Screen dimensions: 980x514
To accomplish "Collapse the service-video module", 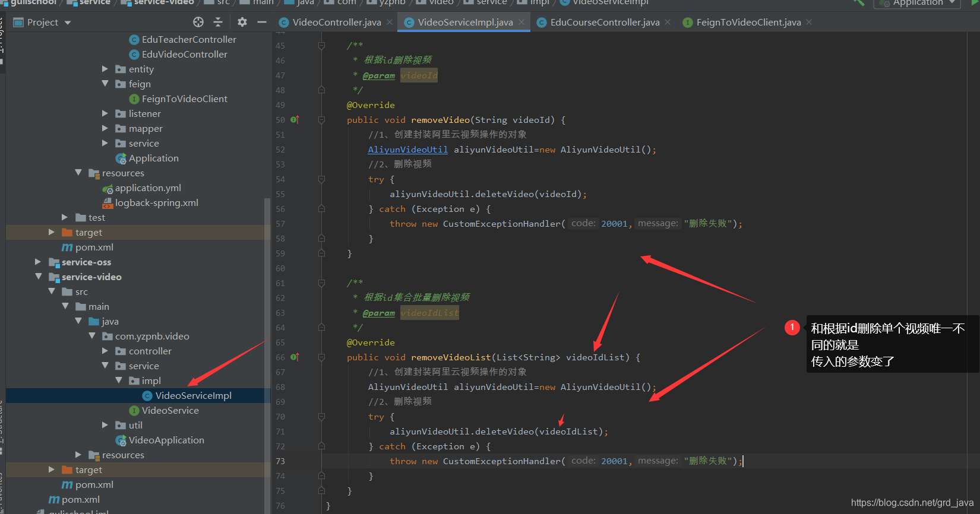I will coord(38,277).
